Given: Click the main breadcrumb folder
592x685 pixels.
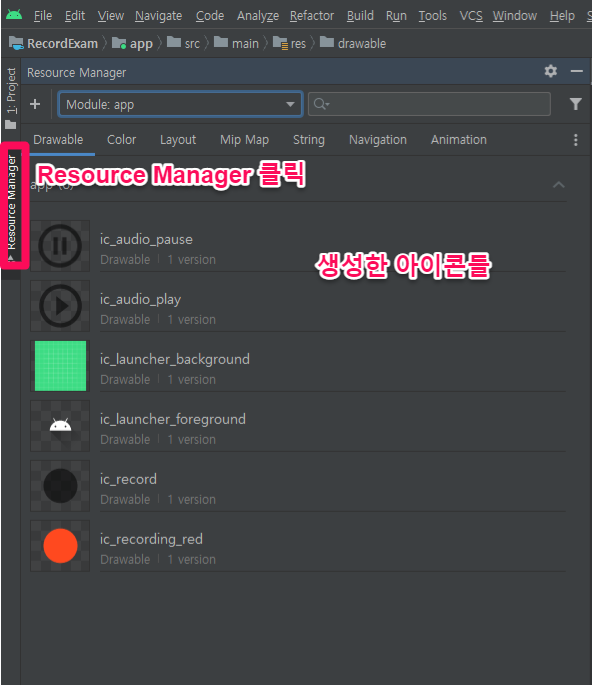Looking at the screenshot, I should (236, 43).
